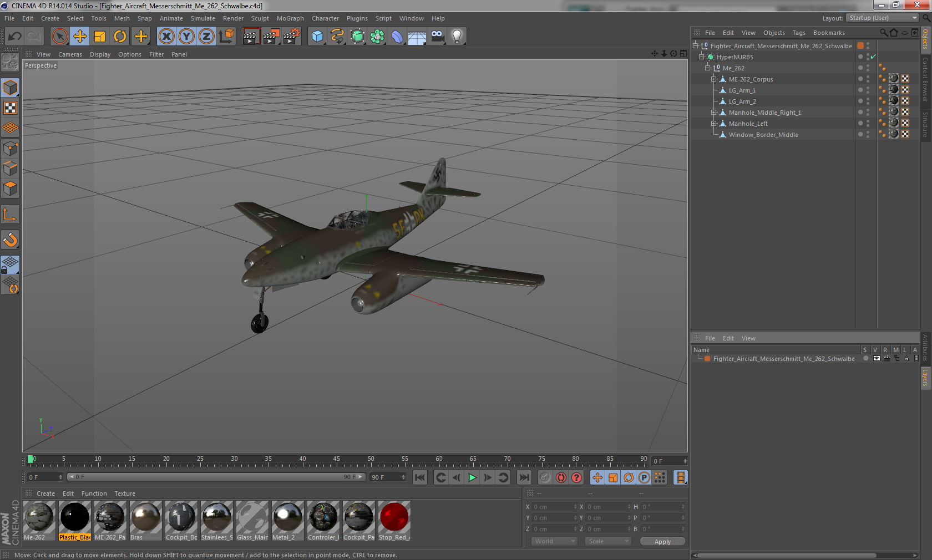
Task: Expand the Manhole_Left object
Action: (x=714, y=123)
